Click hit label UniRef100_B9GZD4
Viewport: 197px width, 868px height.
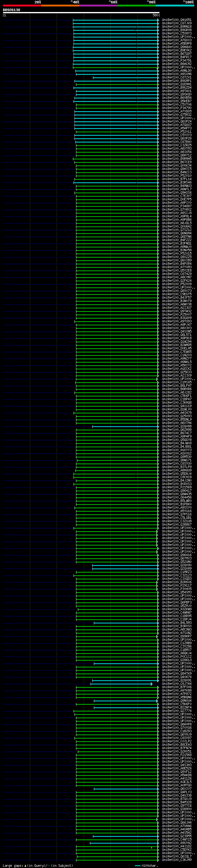coord(176,88)
